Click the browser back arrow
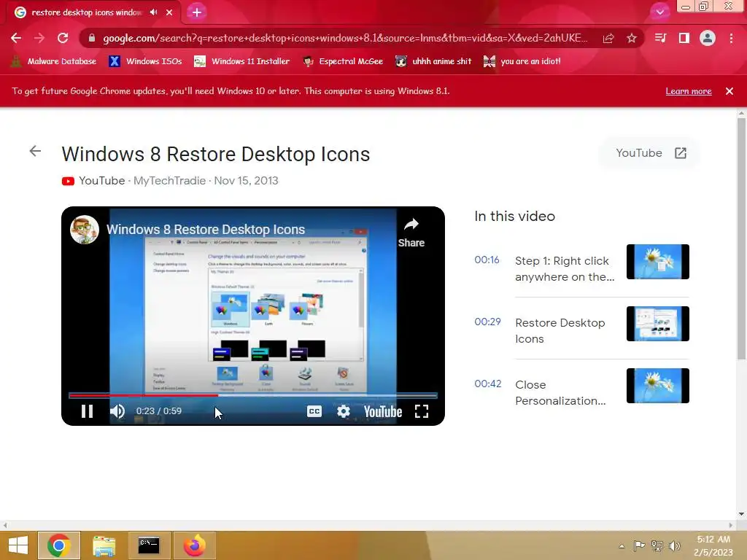The height and width of the screenshot is (560, 747). coord(16,38)
